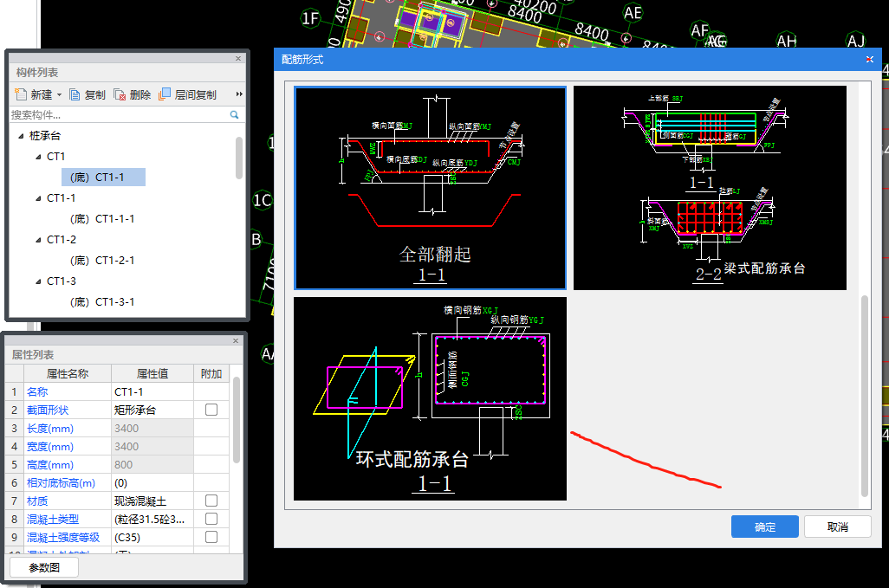Collapse the CT1-2 tree node
Viewport: 889px width, 588px height.
[38, 240]
